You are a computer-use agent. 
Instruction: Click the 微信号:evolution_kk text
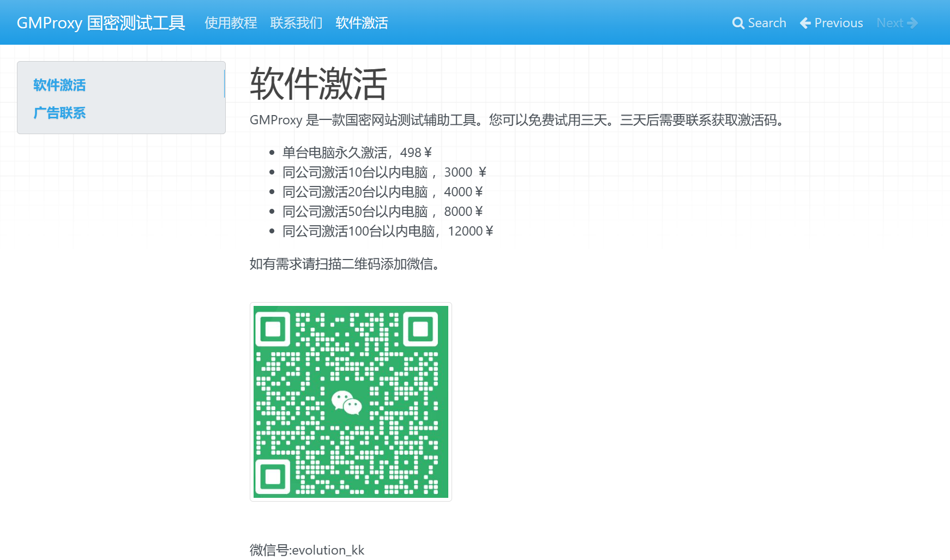pyautogui.click(x=307, y=550)
